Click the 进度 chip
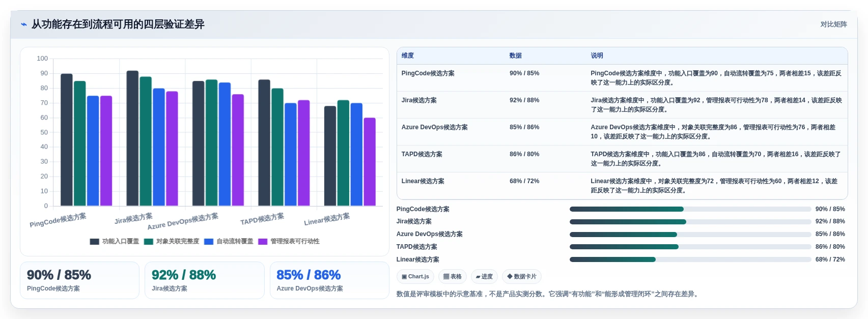The height and width of the screenshot is (319, 868). coord(484,277)
